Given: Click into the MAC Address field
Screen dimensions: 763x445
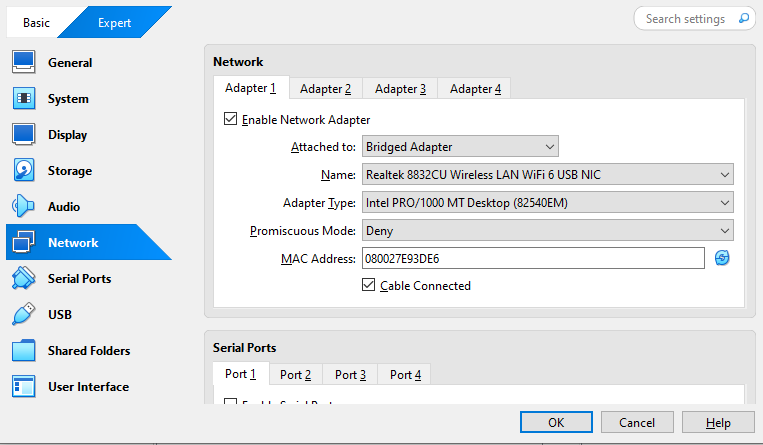Looking at the screenshot, I should pos(533,259).
